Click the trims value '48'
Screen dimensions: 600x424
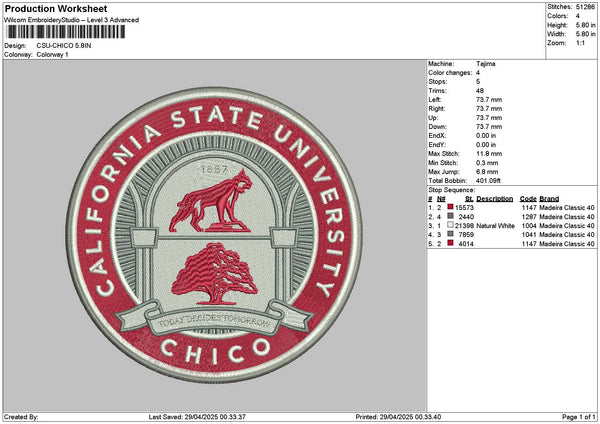pyautogui.click(x=480, y=91)
